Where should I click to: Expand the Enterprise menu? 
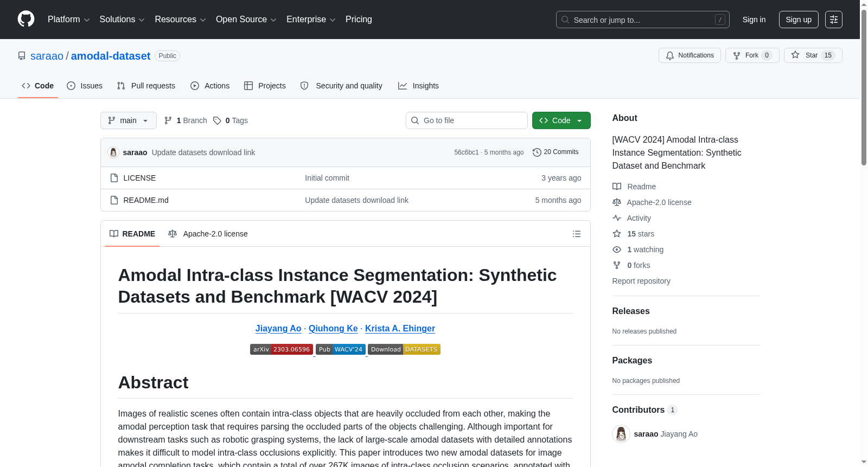pyautogui.click(x=311, y=20)
